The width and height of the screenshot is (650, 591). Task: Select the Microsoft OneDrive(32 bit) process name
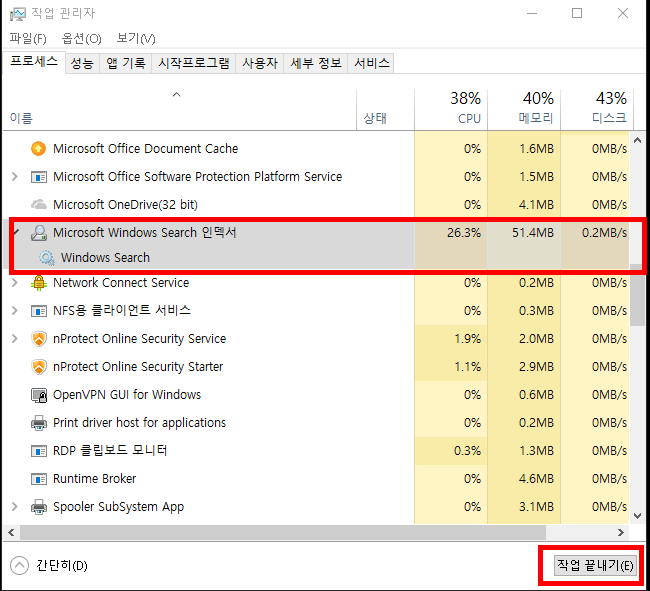point(125,204)
